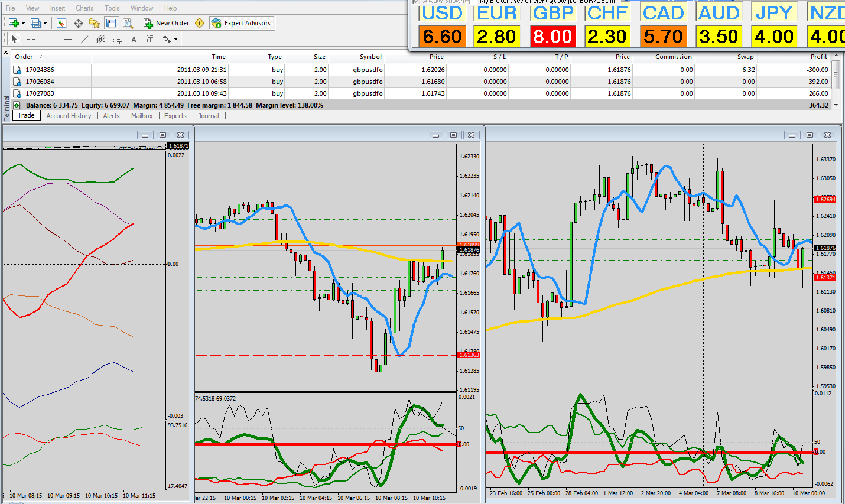Select the Arrows drawing tool icon
The width and height of the screenshot is (845, 504).
click(167, 39)
